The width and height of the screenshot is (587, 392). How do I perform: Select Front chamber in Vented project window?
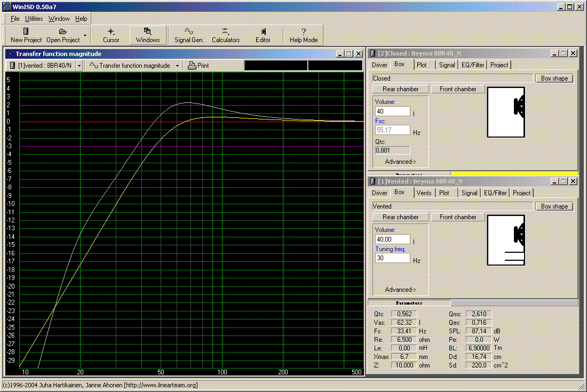[458, 217]
